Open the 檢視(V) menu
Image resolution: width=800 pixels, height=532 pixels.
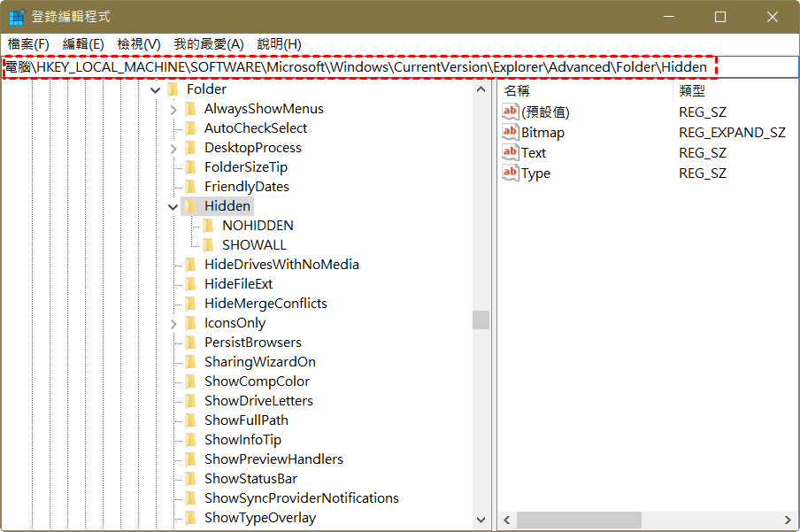(139, 44)
